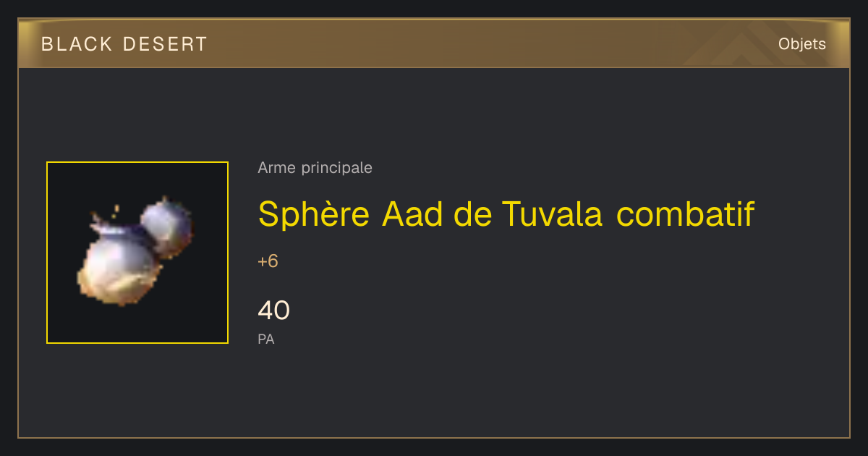Image resolution: width=868 pixels, height=456 pixels.
Task: Click the Sphère Aad item icon
Action: point(137,253)
